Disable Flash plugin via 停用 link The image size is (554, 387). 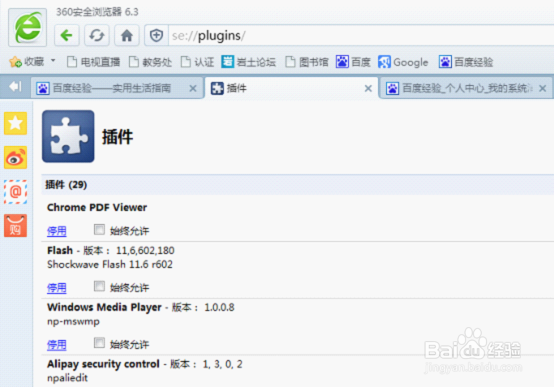57,288
